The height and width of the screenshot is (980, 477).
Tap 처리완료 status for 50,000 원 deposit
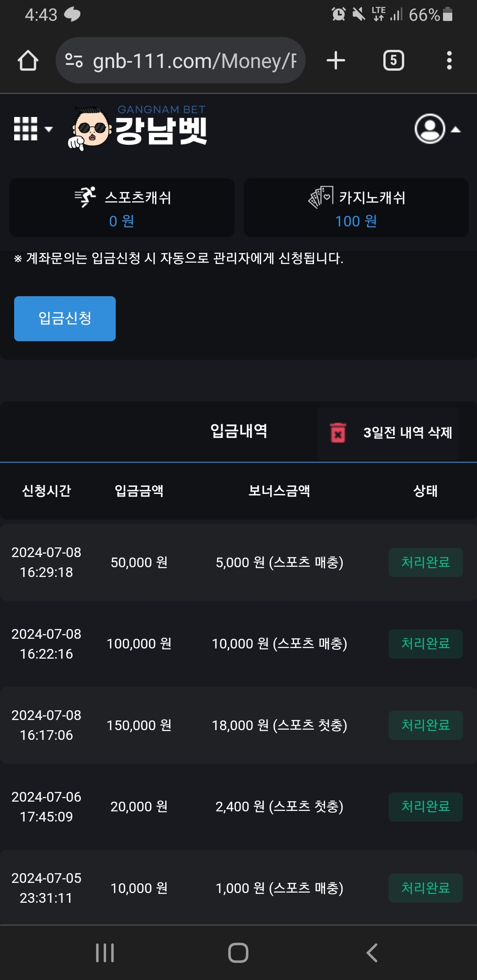point(425,562)
